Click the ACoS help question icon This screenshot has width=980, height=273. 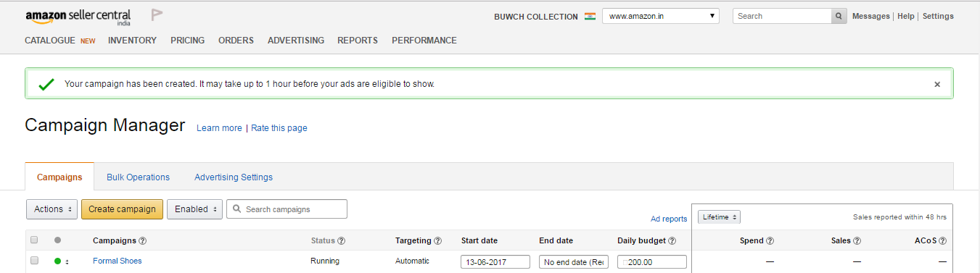(x=943, y=240)
